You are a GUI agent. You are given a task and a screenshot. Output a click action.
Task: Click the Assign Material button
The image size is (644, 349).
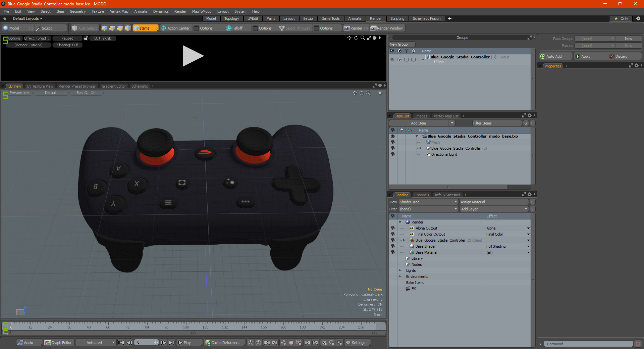(494, 202)
